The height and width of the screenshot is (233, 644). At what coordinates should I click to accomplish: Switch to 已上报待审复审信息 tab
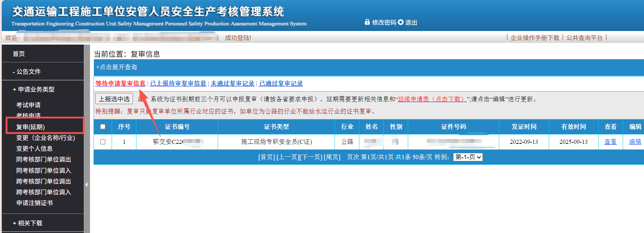(178, 84)
